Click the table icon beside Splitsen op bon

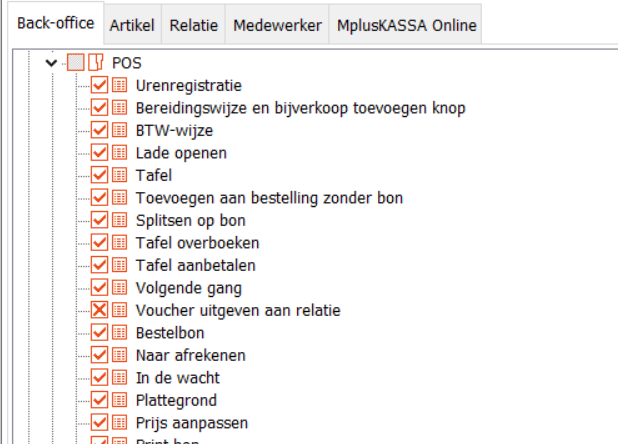tap(119, 221)
